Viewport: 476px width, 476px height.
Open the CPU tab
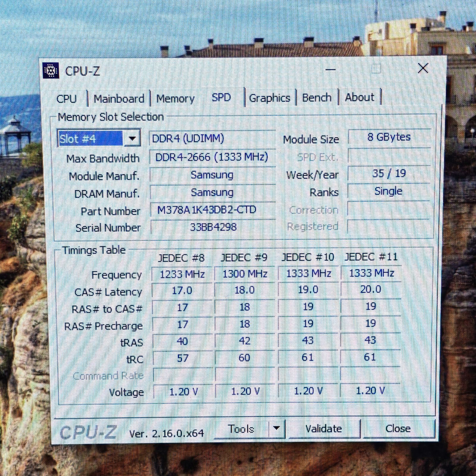click(66, 98)
